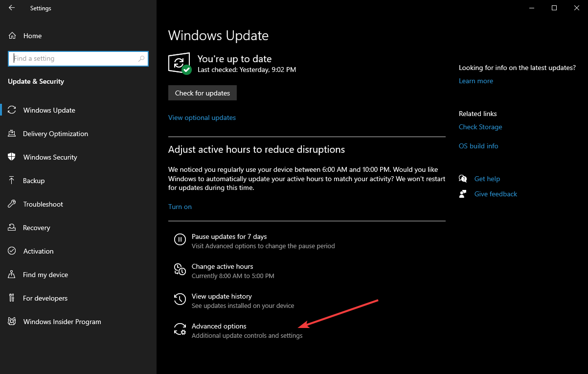Select the Recovery sidebar icon
This screenshot has width=588, height=374.
click(x=12, y=227)
